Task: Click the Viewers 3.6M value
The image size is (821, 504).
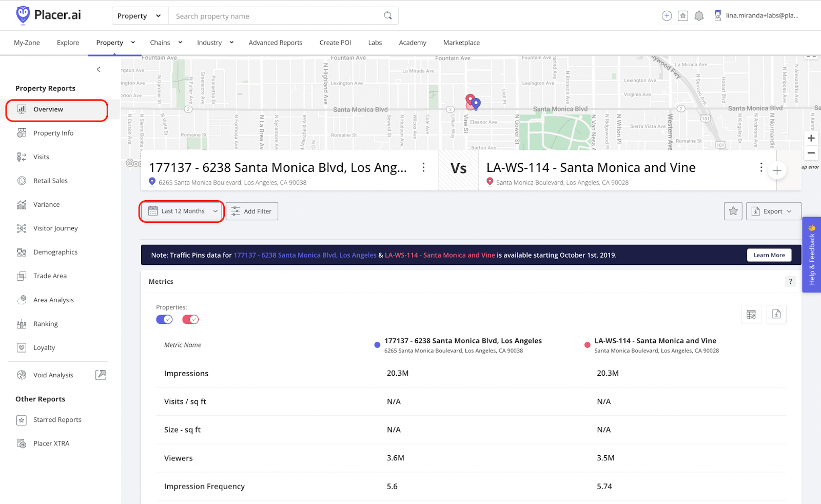Action: 396,458
